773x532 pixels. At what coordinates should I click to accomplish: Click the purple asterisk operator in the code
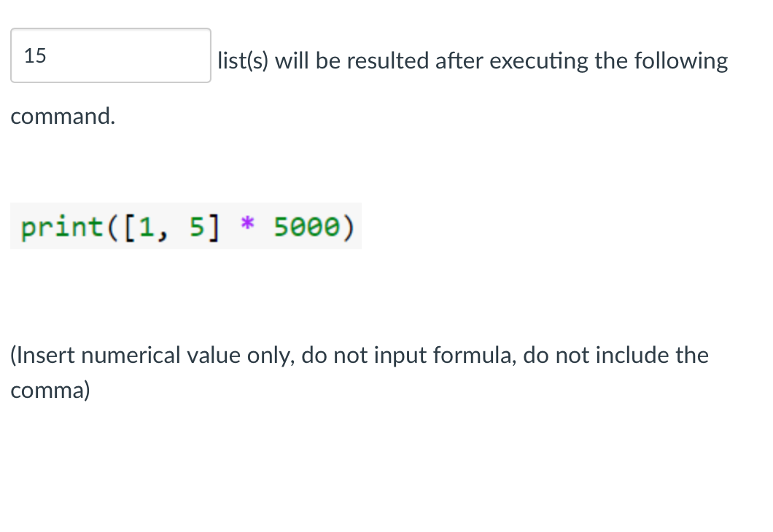click(x=248, y=227)
